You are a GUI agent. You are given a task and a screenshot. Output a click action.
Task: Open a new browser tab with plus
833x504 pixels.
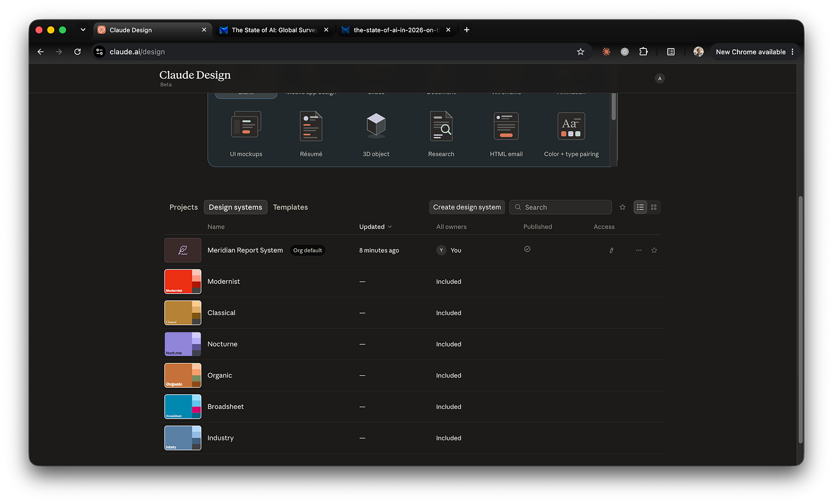(x=467, y=30)
